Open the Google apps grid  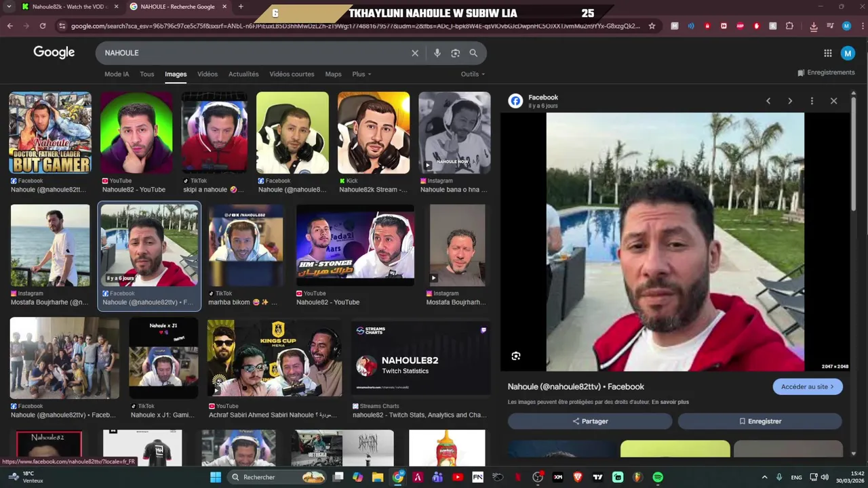tap(827, 53)
